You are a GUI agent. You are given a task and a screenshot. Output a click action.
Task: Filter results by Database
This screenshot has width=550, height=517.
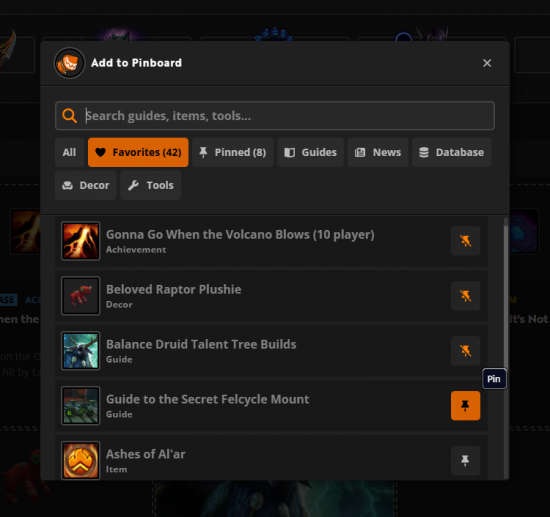click(451, 152)
